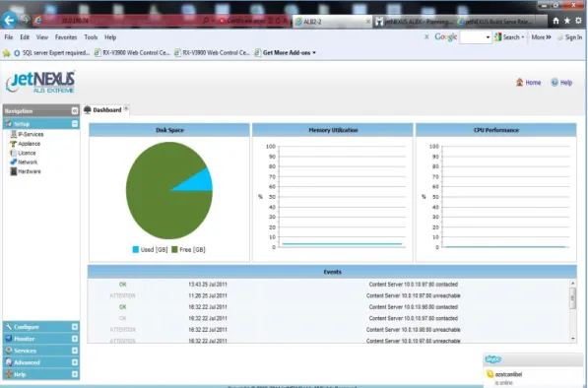Close the Google toolbar with X
Viewport: 588px width, 388px height.
click(426, 37)
